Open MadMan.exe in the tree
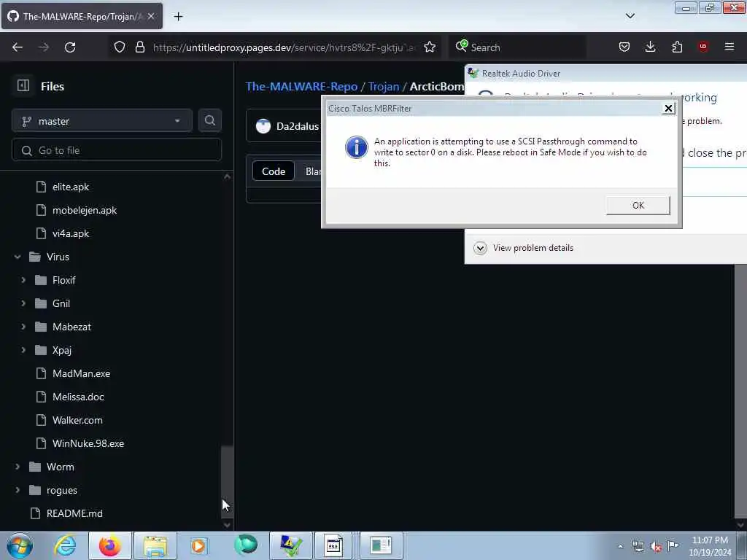 click(x=81, y=373)
